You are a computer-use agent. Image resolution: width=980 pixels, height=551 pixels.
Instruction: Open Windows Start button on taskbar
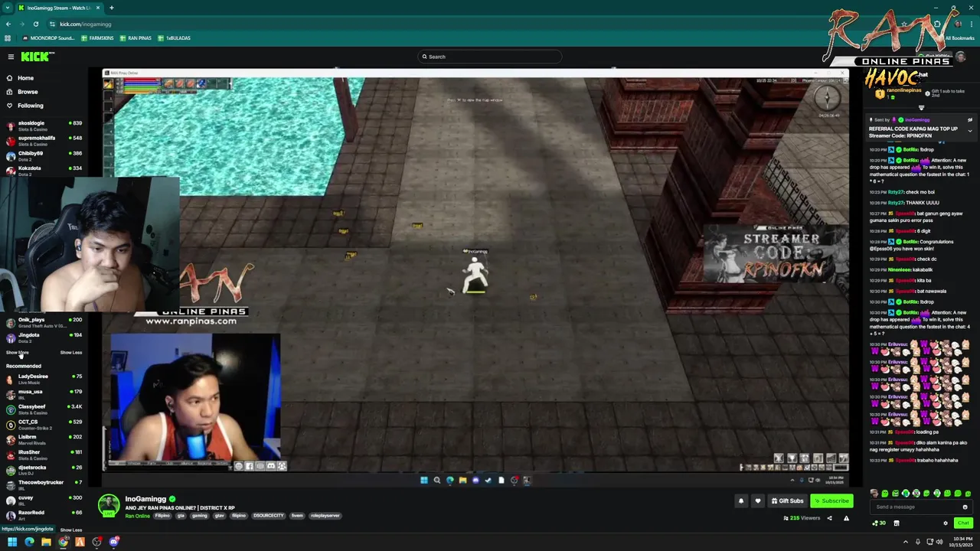(x=11, y=542)
